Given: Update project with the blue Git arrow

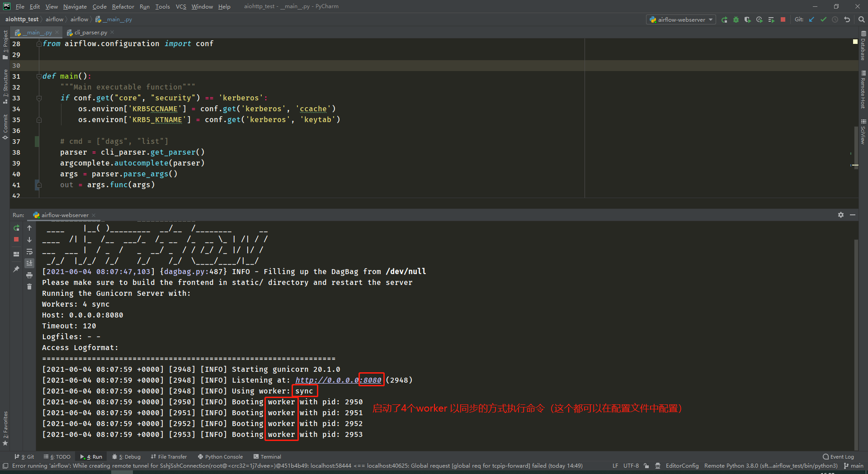Looking at the screenshot, I should 811,19.
